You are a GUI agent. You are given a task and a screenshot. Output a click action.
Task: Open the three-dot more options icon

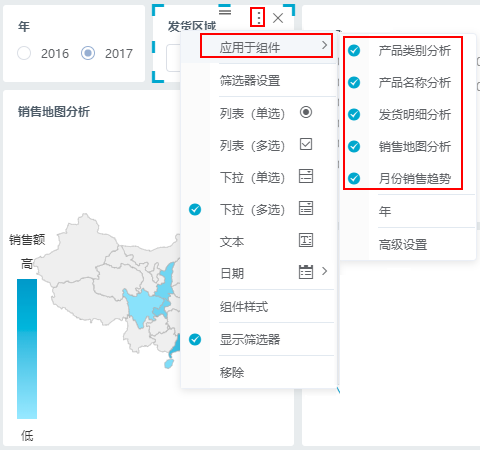[258, 17]
